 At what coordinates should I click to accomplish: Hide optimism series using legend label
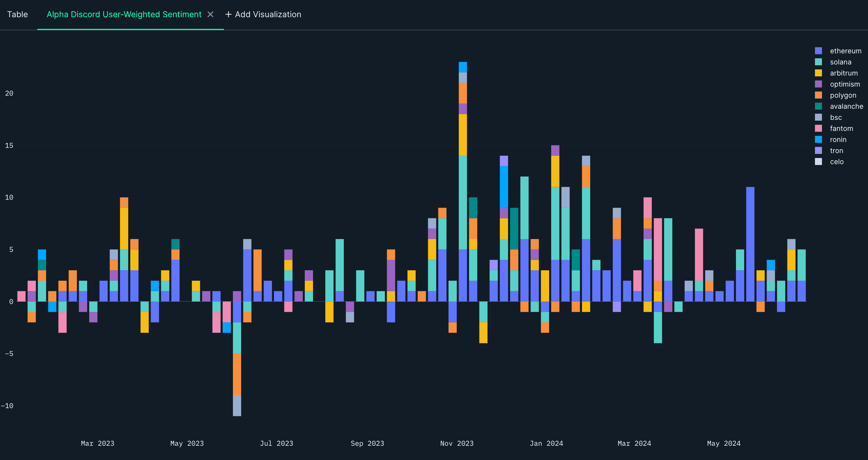[x=845, y=84]
